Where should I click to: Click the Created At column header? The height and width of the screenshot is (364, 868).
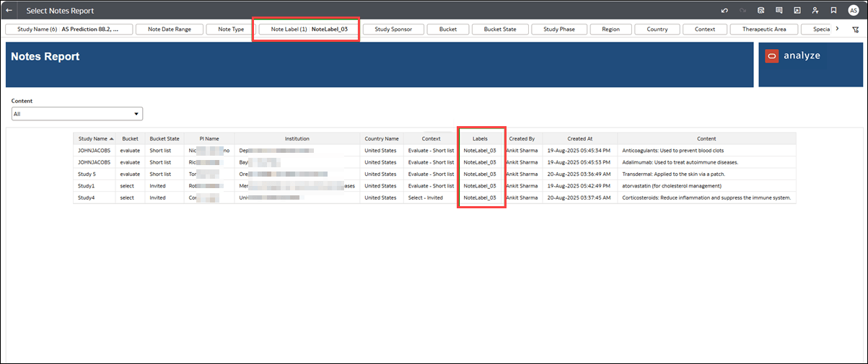point(580,138)
